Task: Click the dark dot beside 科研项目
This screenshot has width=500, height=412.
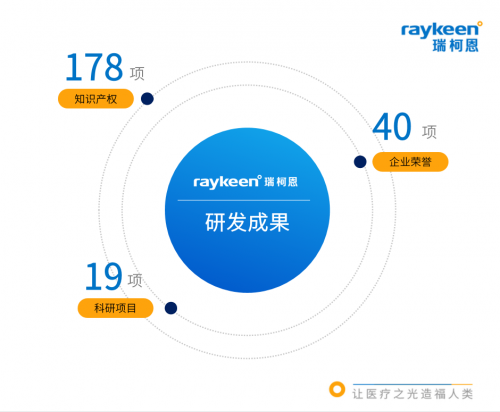Action: pos(171,308)
